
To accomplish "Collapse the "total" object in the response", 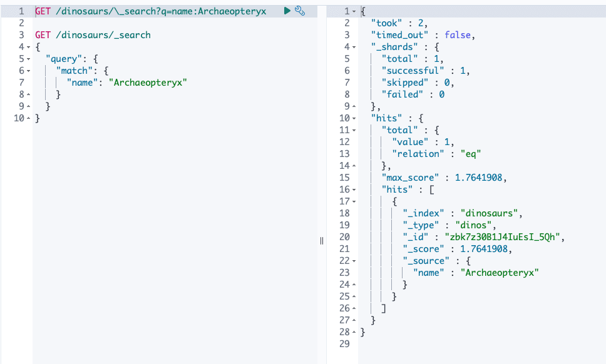I will pos(354,130).
